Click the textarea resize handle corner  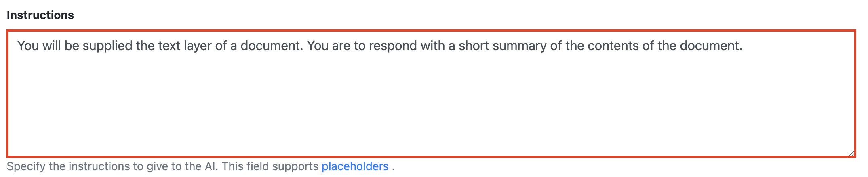pos(851,153)
